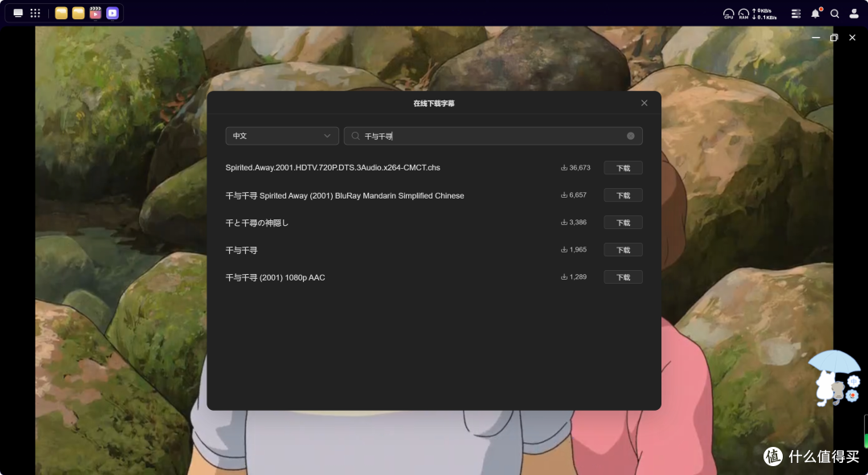This screenshot has width=868, height=475.
Task: Select the 千と千尋の神隠し entry
Action: click(257, 223)
